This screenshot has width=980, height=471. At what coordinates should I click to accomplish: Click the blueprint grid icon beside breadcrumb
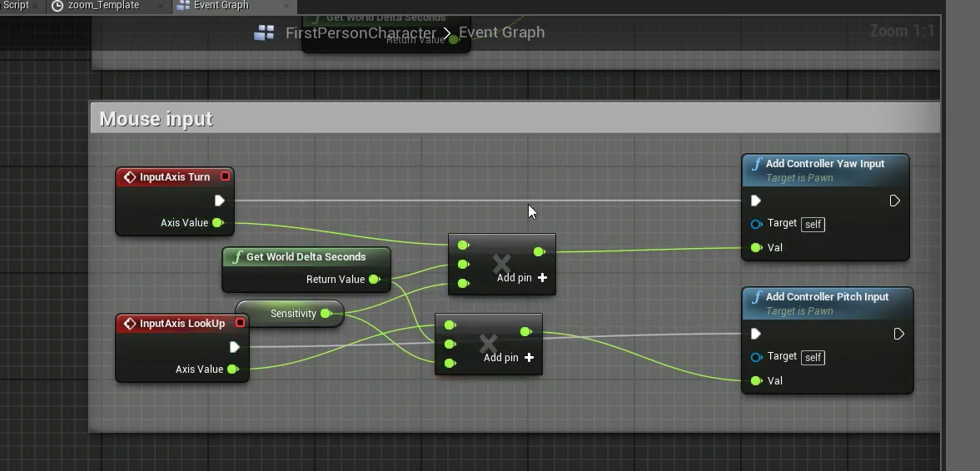click(264, 32)
